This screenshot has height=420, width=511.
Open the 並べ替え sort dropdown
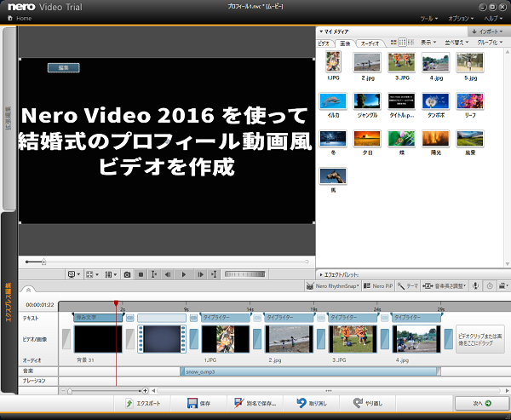[x=456, y=43]
